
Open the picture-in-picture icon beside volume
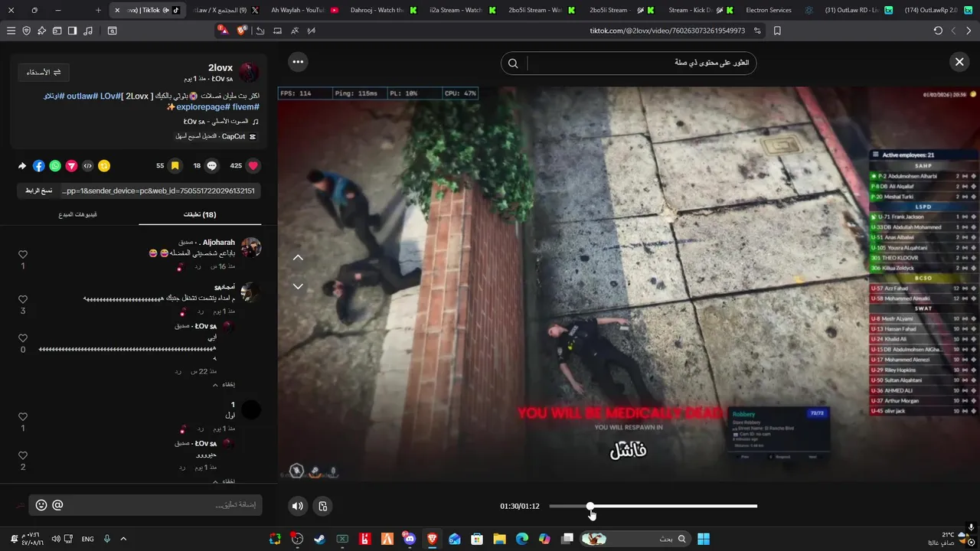pyautogui.click(x=323, y=506)
